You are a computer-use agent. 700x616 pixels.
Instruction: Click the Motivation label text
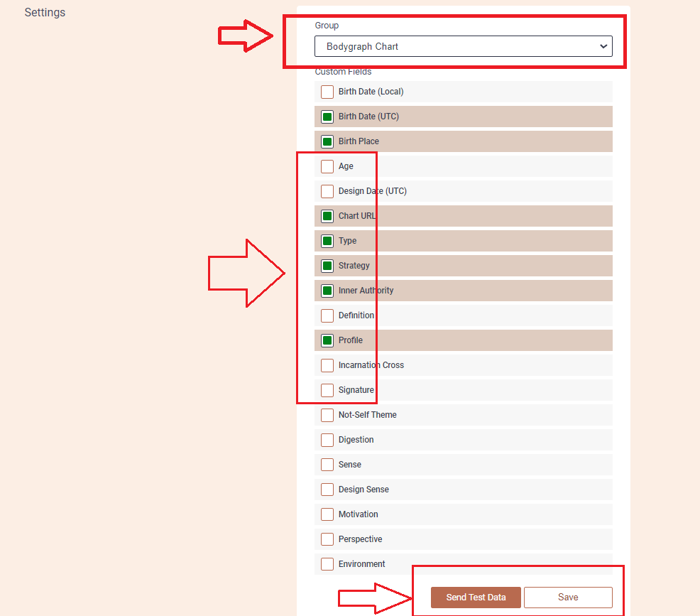point(359,514)
